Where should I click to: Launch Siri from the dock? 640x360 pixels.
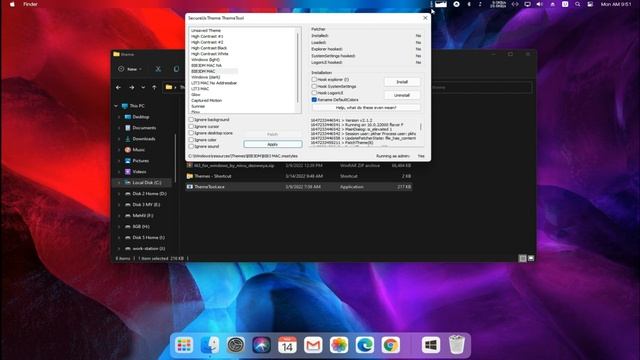tap(261, 345)
